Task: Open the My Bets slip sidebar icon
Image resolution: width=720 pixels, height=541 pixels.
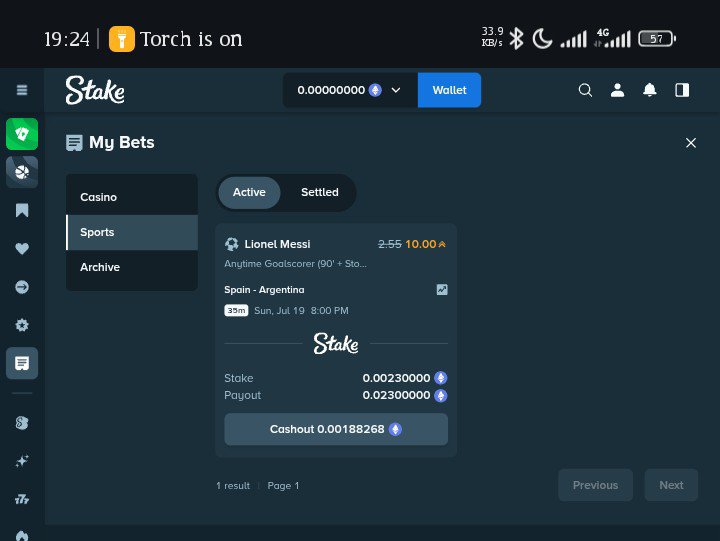Action: pyautogui.click(x=22, y=363)
